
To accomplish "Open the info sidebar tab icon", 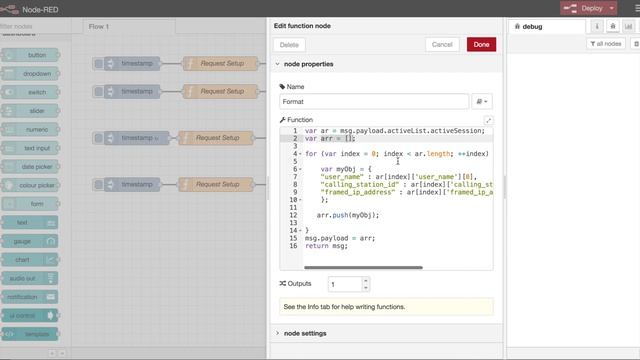I will 597,27.
